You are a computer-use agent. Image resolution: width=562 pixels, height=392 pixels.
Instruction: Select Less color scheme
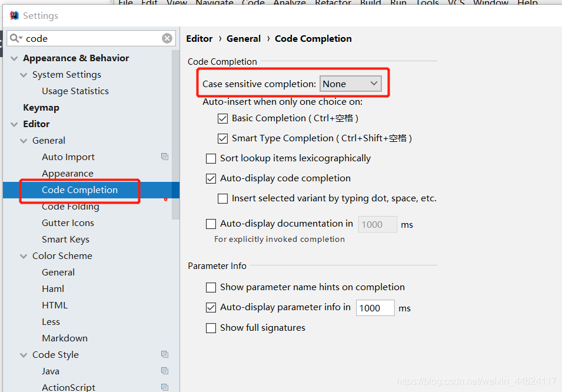(x=51, y=322)
